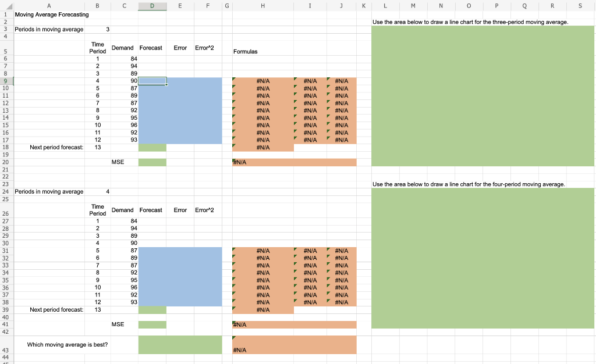Click the 'Moving Average Forecasting' title cell
The image size is (596, 364).
coord(52,15)
